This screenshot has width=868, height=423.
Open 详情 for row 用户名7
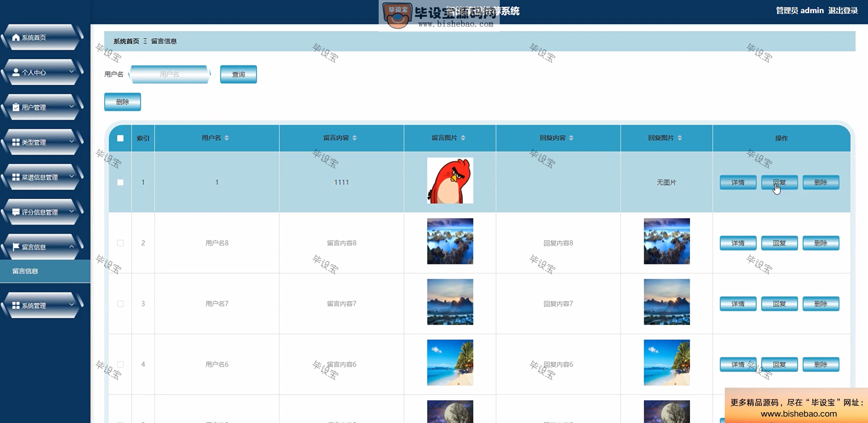click(738, 304)
